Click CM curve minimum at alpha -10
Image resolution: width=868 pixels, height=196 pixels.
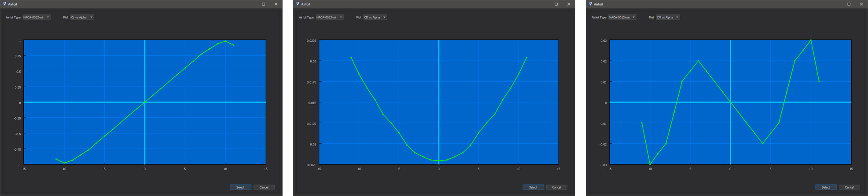coord(650,164)
